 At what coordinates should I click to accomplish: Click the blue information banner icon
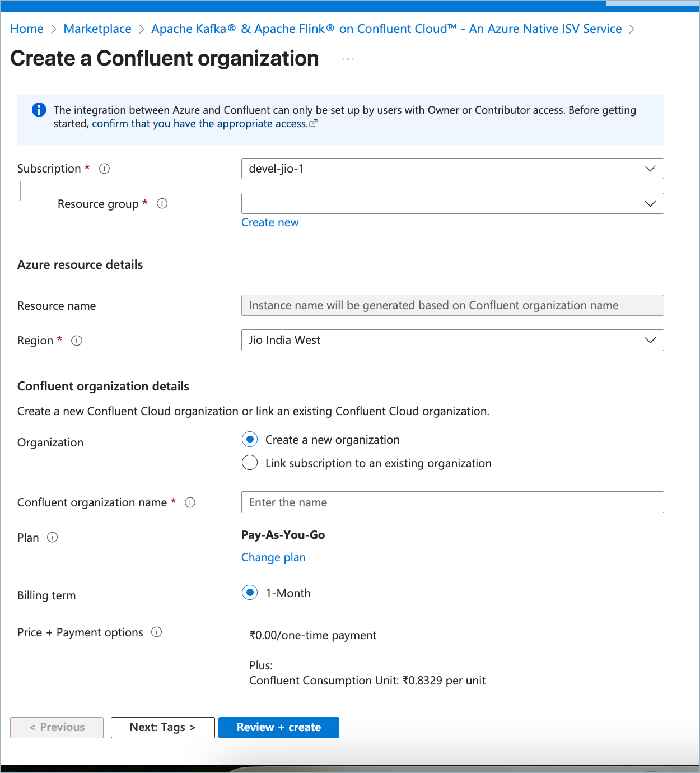[39, 110]
